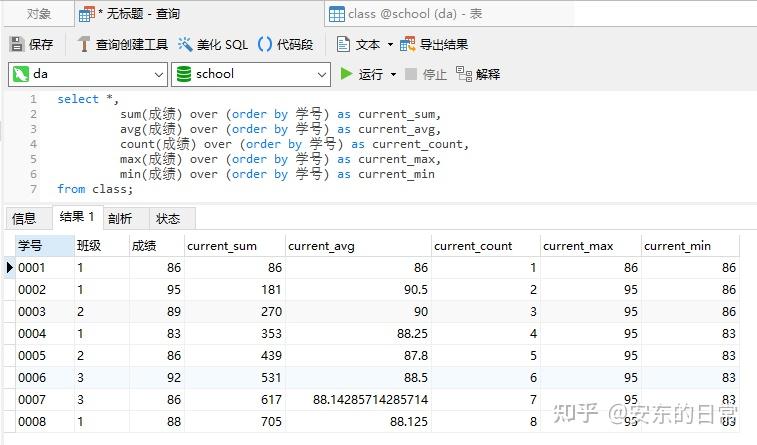Click current_sum value 439
The image size is (757, 445).
click(x=271, y=356)
